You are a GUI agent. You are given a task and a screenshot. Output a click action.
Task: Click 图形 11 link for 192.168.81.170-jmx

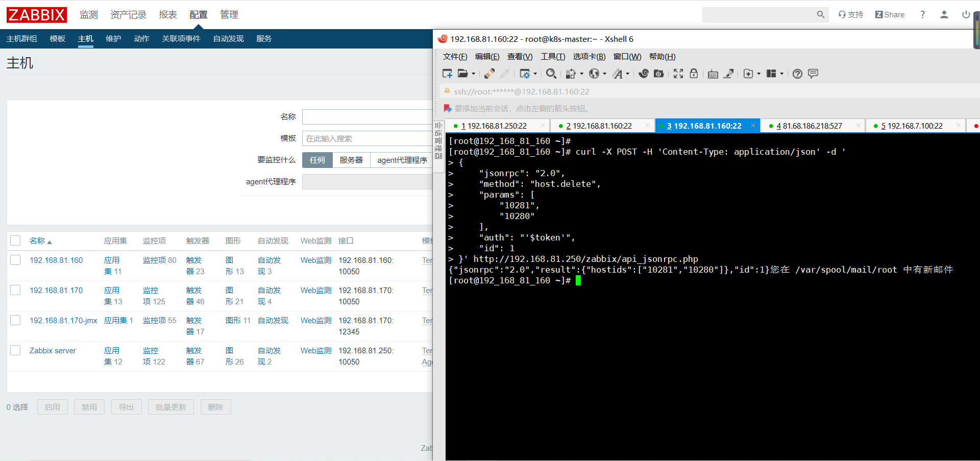click(x=238, y=321)
